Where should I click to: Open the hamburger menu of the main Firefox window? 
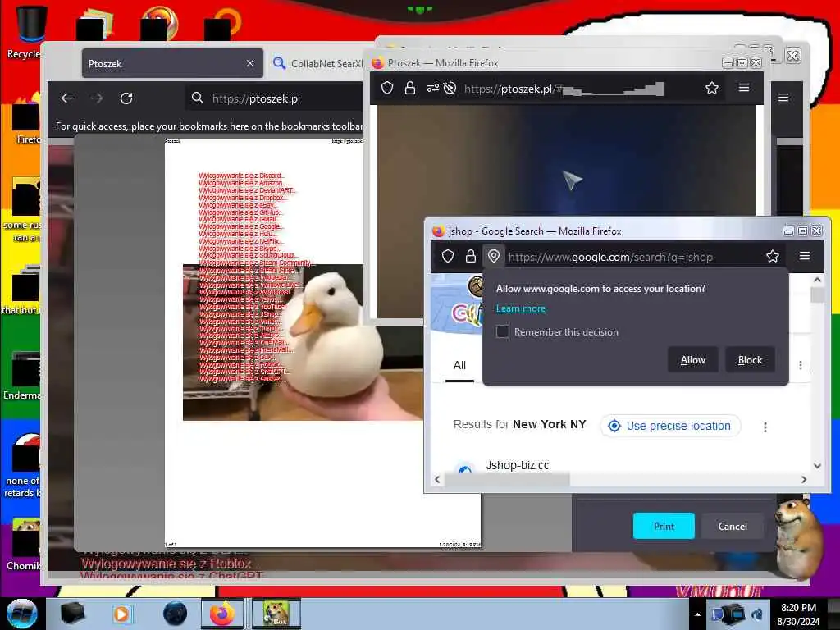[783, 98]
